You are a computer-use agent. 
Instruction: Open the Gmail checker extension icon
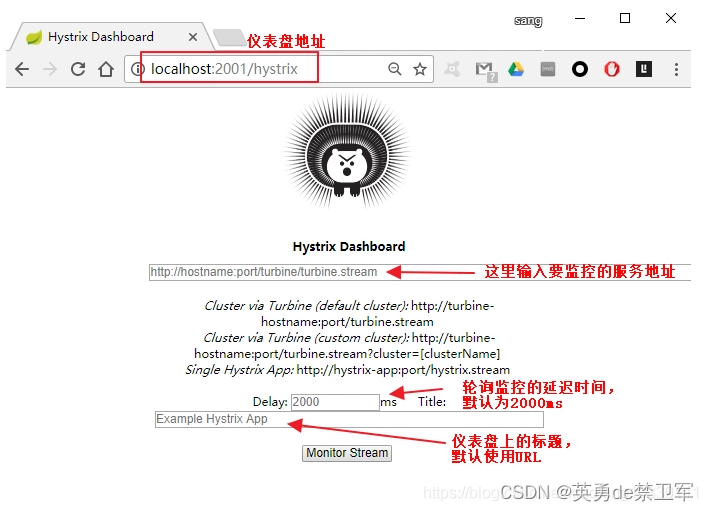pos(485,71)
